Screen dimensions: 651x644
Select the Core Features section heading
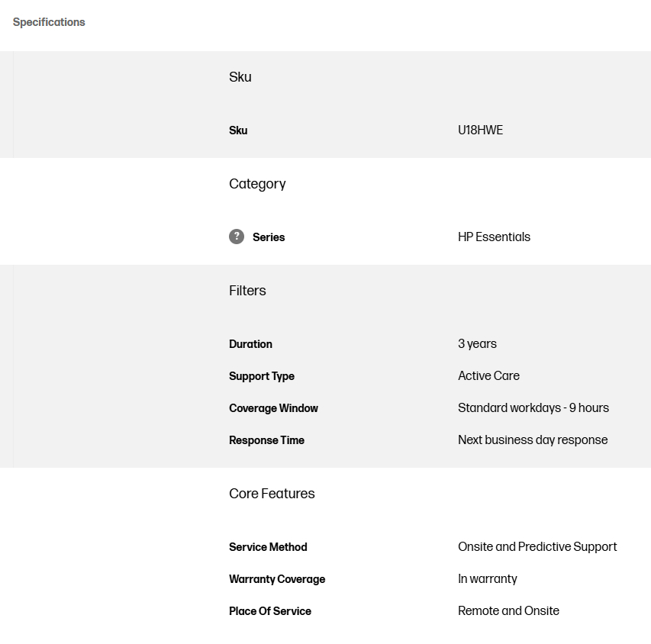272,494
